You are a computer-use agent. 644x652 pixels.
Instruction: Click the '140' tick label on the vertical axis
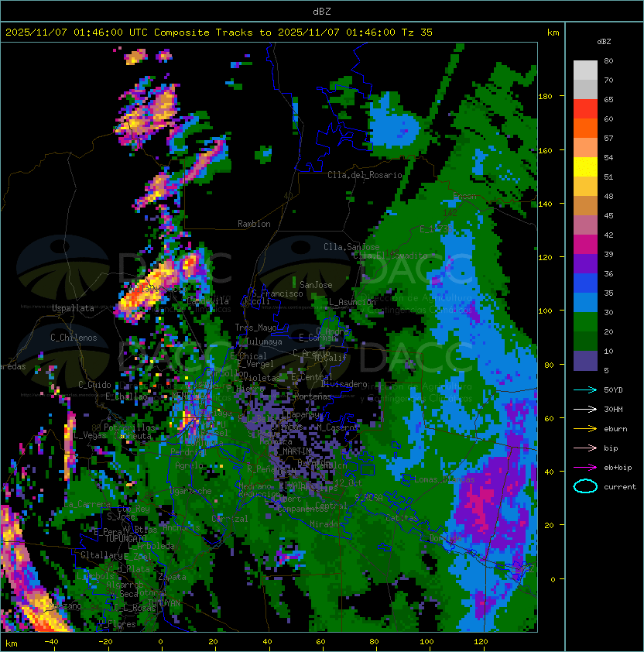(x=545, y=204)
